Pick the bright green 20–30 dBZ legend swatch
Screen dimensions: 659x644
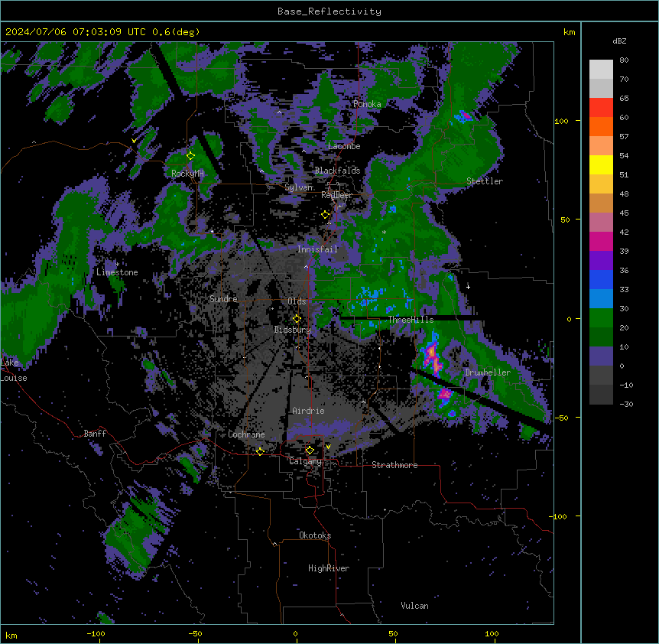click(x=601, y=318)
